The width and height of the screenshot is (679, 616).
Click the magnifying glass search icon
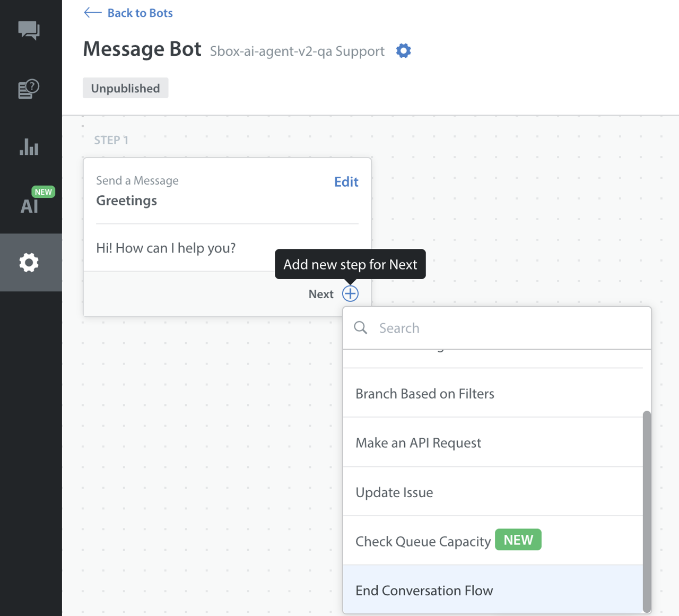pyautogui.click(x=361, y=328)
